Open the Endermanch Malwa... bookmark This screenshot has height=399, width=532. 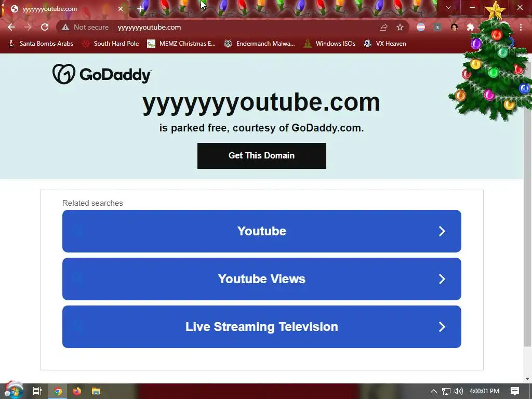tap(259, 44)
